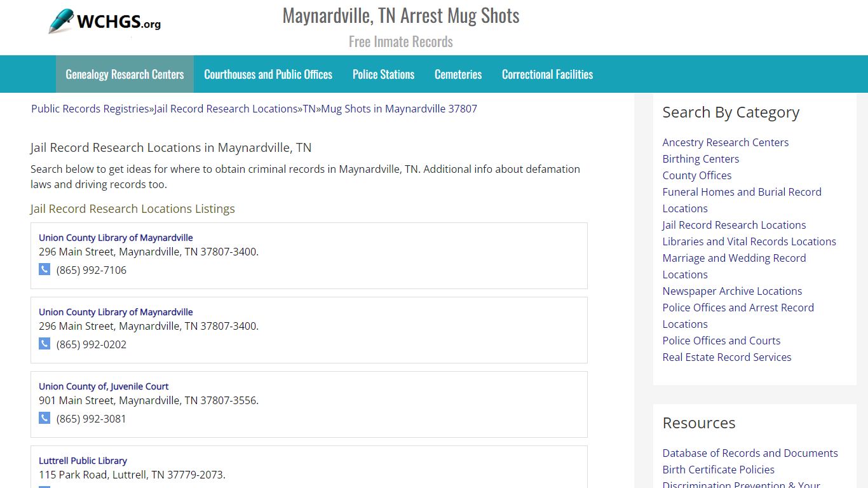Click Maynardville, TN Arrest Mug Shots heading
The width and height of the screenshot is (868, 488).
point(401,16)
